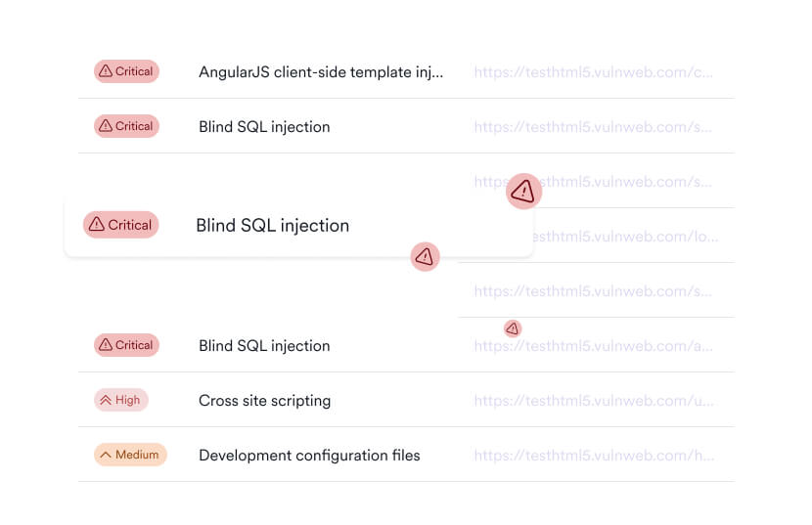812x525 pixels.
Task: Click the warning icon in the highlighted card's Critical badge
Action: pyautogui.click(x=96, y=225)
